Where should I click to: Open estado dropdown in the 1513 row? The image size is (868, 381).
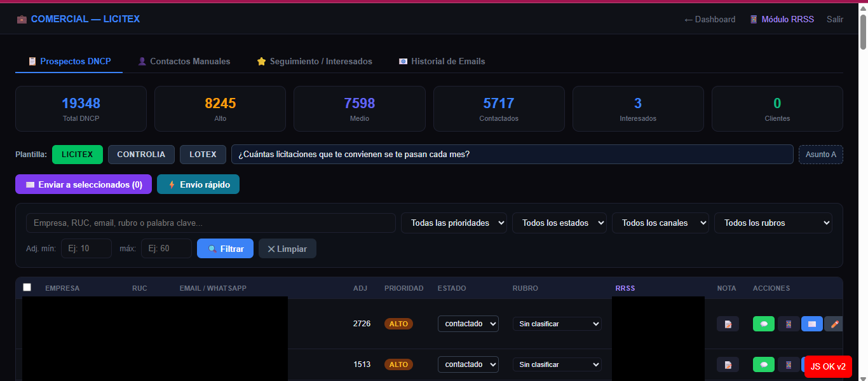(468, 364)
